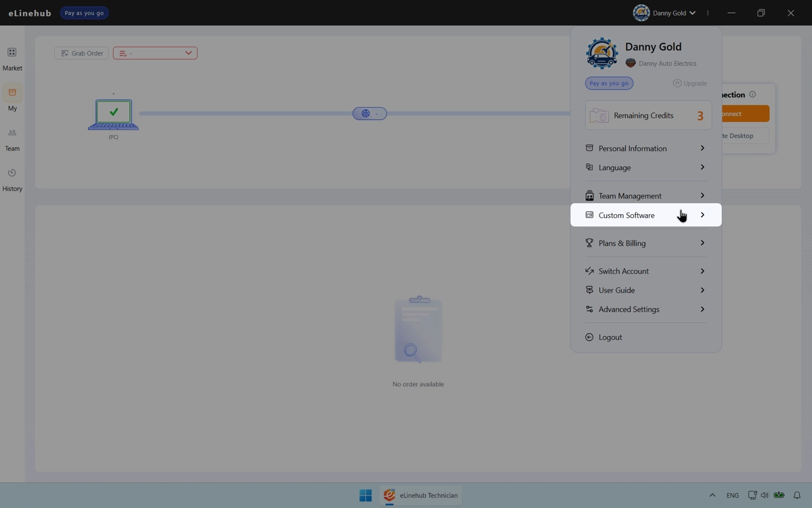
Task: Expand the Personal Information chevron
Action: pyautogui.click(x=702, y=148)
